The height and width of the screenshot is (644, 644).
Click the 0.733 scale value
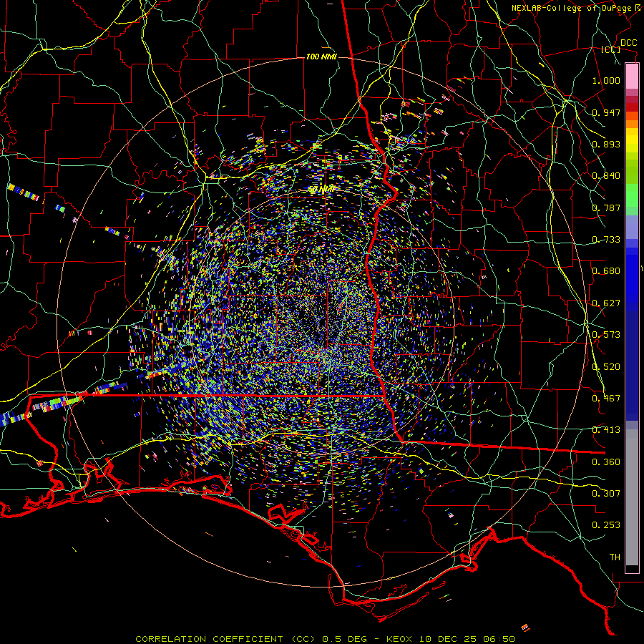606,240
